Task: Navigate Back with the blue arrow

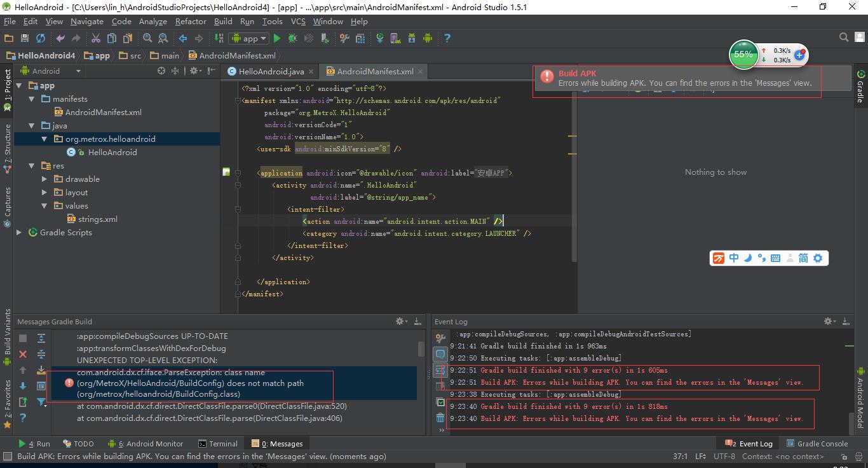Action: click(183, 38)
